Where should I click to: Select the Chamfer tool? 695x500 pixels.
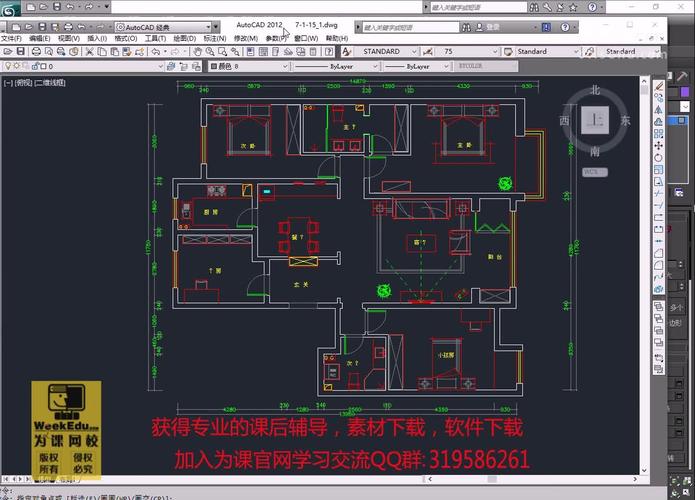pos(659,253)
